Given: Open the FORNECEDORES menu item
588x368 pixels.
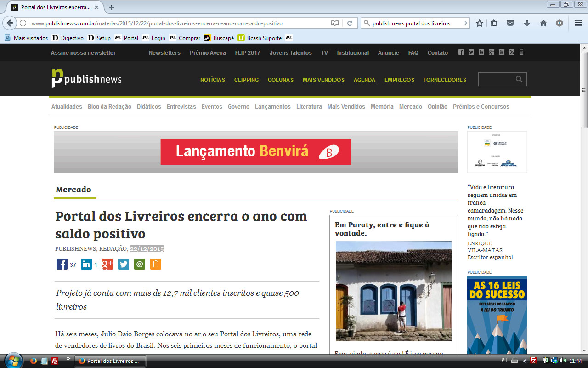Looking at the screenshot, I should [x=445, y=80].
